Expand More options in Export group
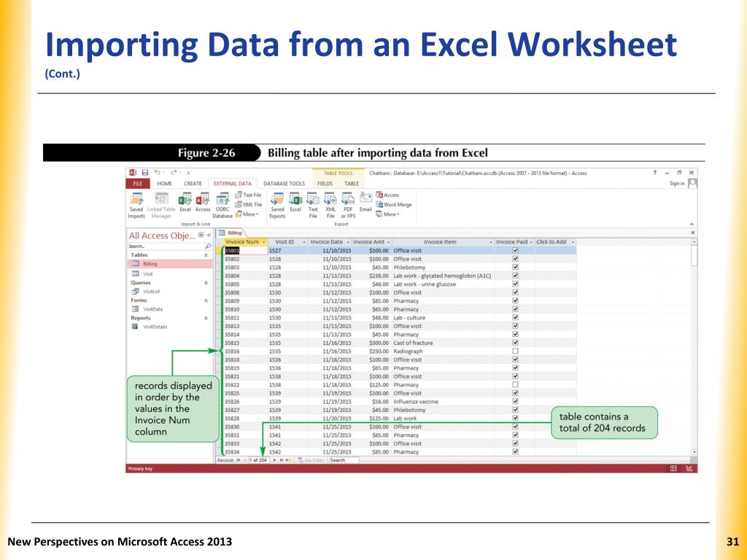This screenshot has width=747, height=560. (388, 214)
